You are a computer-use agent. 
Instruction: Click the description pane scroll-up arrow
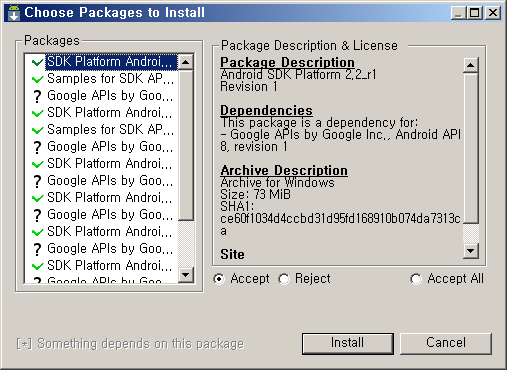[471, 65]
